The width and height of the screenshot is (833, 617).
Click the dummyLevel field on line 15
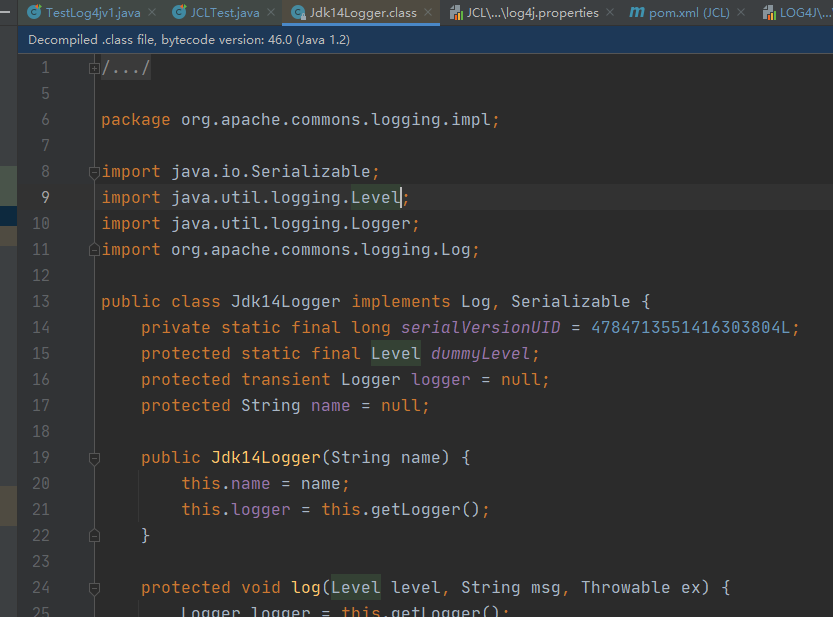point(484,353)
